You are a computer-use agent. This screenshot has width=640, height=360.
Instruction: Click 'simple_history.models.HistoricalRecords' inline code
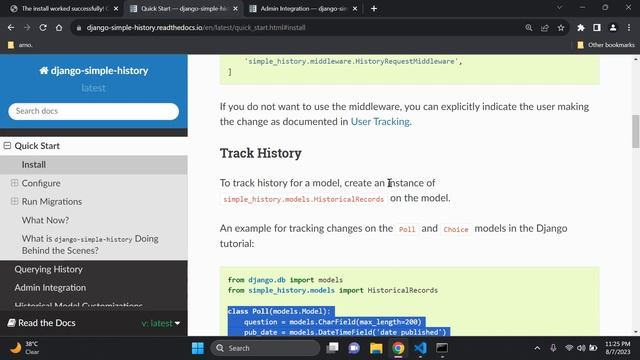304,199
